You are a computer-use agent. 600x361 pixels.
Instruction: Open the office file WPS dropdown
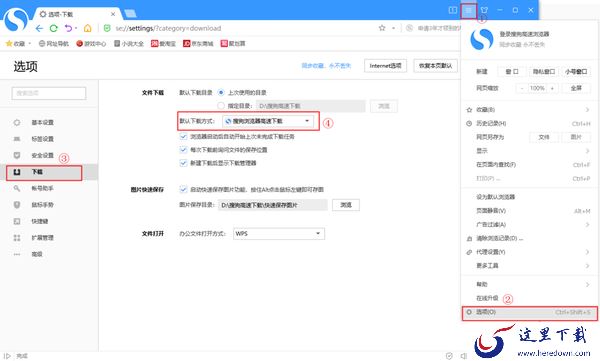(279, 234)
